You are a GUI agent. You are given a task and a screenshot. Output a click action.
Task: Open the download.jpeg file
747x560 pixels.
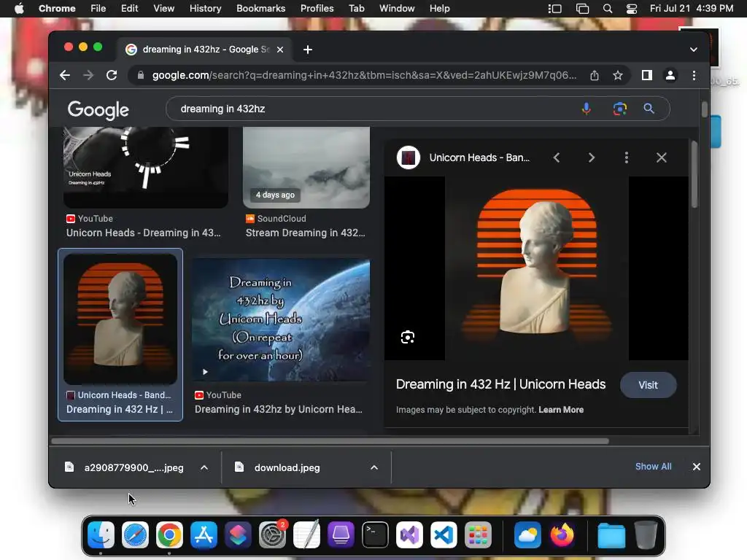click(x=287, y=467)
